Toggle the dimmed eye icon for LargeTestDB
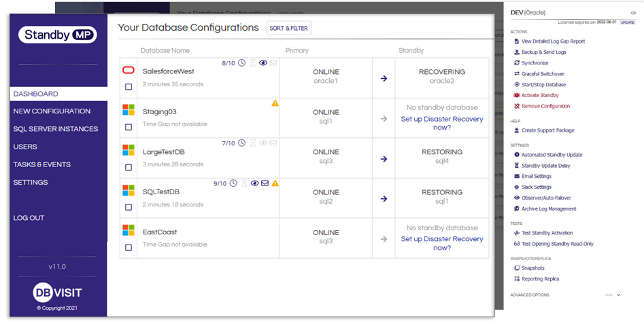The width and height of the screenshot is (644, 326). tap(263, 143)
